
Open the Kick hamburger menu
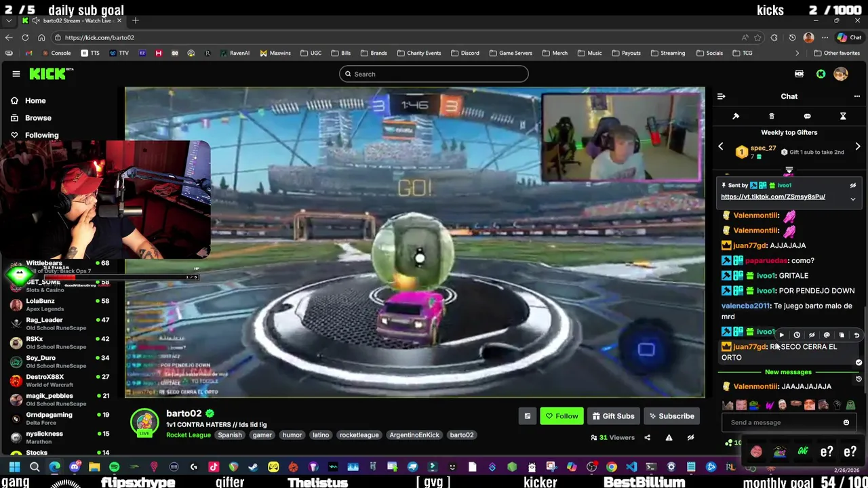click(x=16, y=74)
